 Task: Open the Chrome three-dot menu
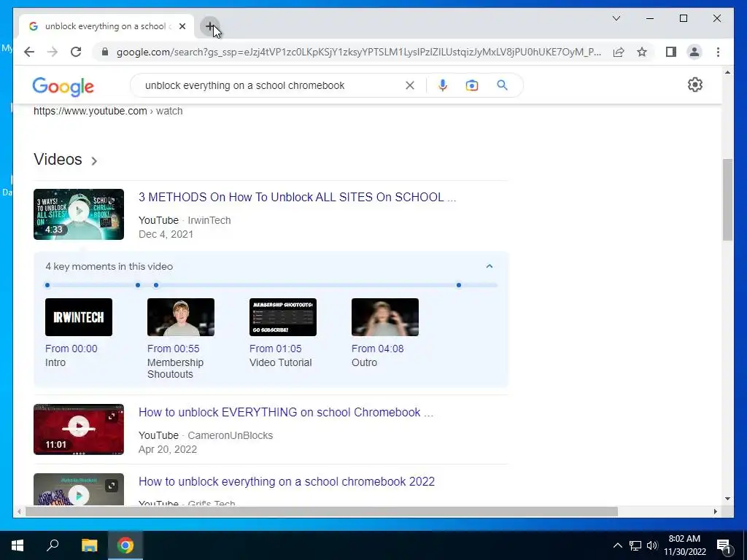pyautogui.click(x=718, y=52)
